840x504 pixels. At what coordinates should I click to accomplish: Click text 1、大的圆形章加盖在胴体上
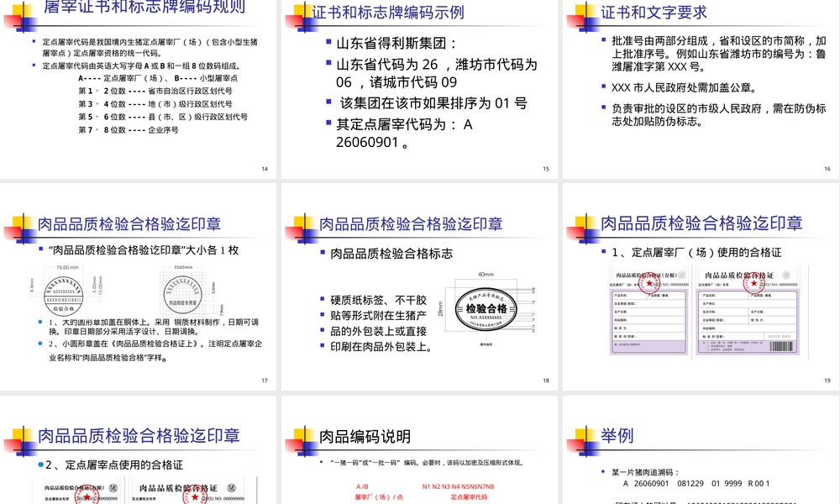click(x=154, y=327)
